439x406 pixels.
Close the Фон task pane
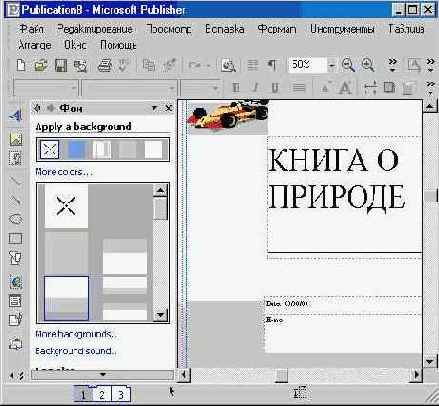click(169, 108)
